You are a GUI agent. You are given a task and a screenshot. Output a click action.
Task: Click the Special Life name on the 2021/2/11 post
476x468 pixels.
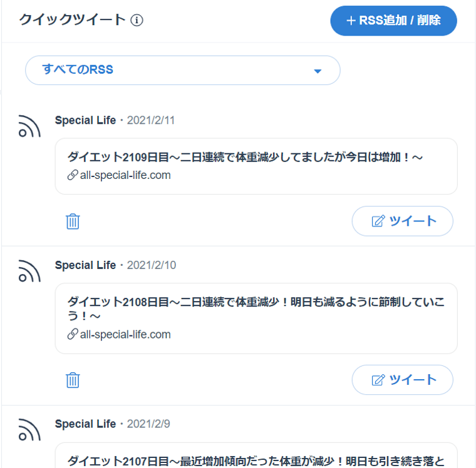point(85,120)
